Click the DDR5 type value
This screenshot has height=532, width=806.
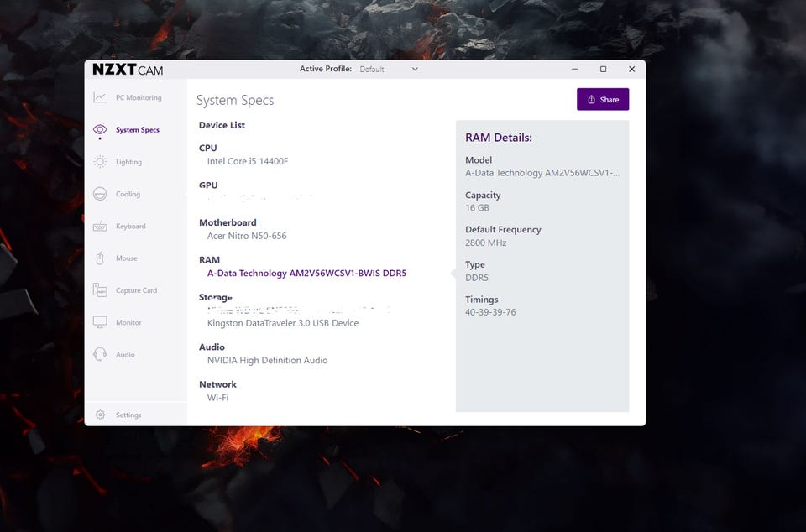coord(477,278)
